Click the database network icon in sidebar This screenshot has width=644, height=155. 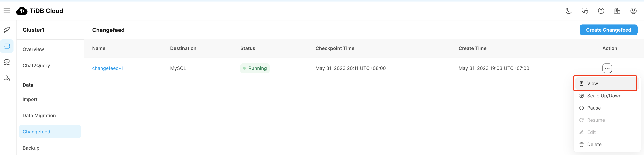click(7, 62)
